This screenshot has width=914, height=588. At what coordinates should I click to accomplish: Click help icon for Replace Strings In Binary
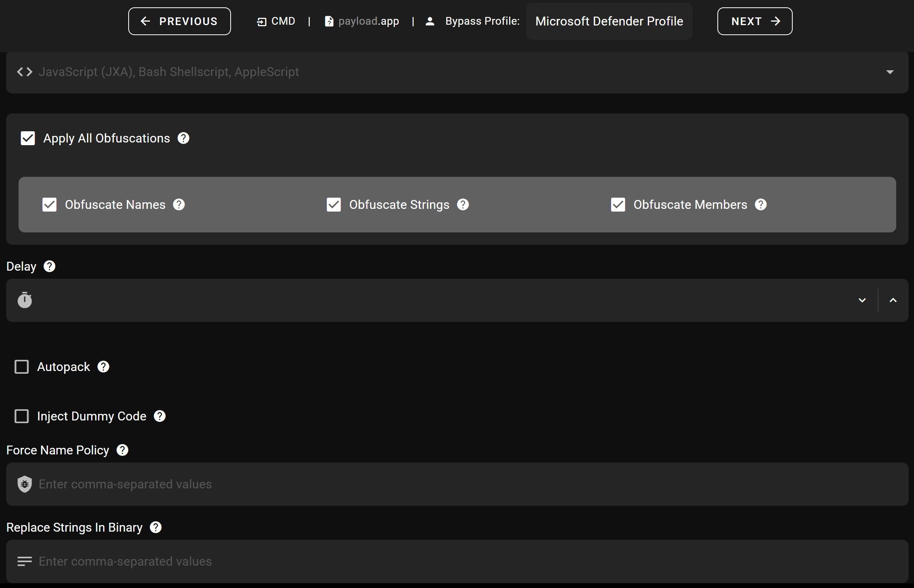[x=156, y=527]
